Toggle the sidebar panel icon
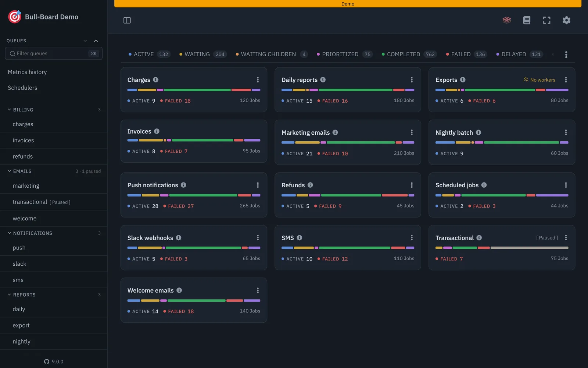The height and width of the screenshot is (368, 588). point(127,20)
